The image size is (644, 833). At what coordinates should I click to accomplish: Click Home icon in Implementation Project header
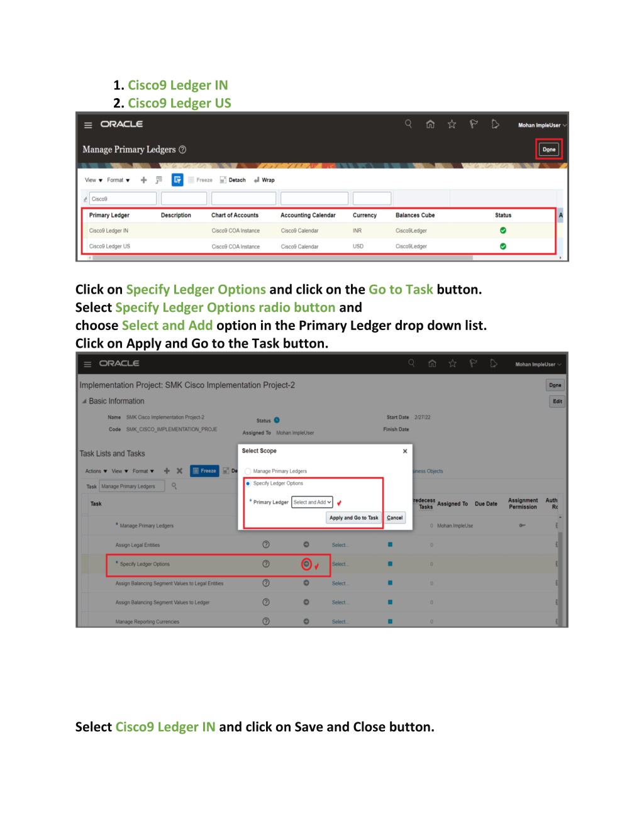(432, 363)
